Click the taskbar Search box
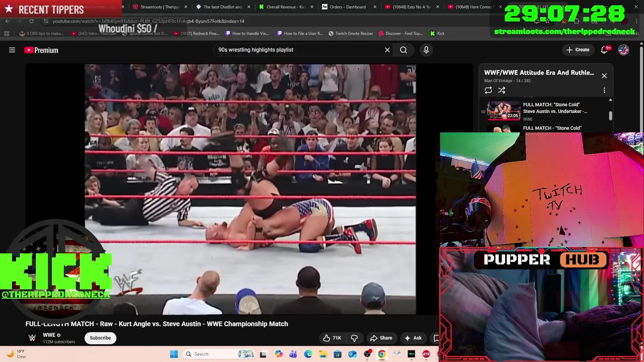This screenshot has width=644, height=362. pos(219,354)
